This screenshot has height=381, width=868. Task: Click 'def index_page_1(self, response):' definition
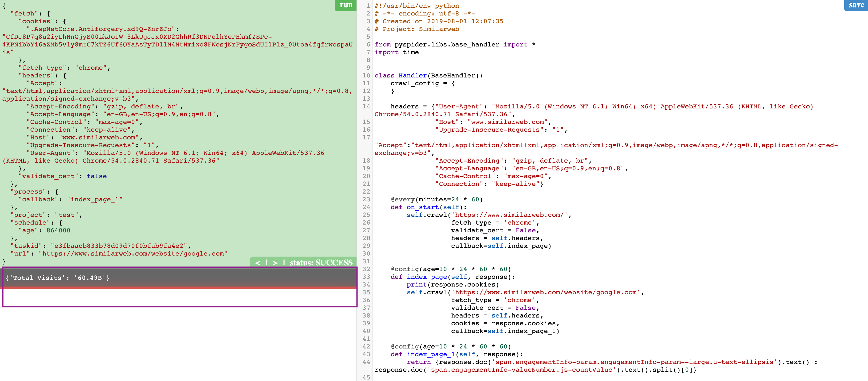457,354
